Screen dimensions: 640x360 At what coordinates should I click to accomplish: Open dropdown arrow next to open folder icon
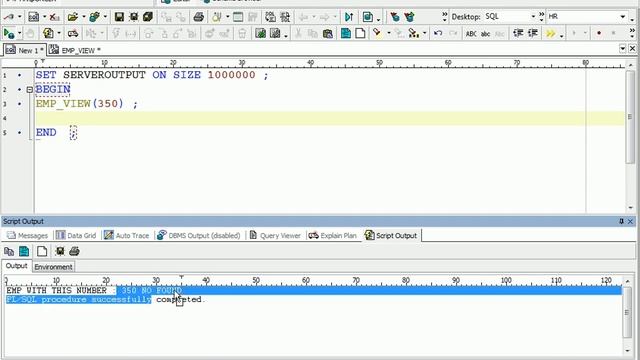83,17
